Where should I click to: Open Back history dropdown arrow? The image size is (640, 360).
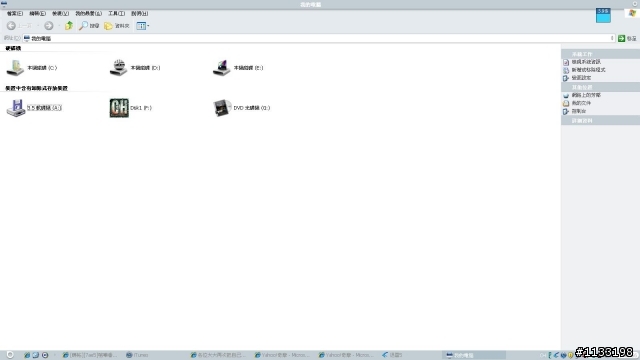pos(38,26)
